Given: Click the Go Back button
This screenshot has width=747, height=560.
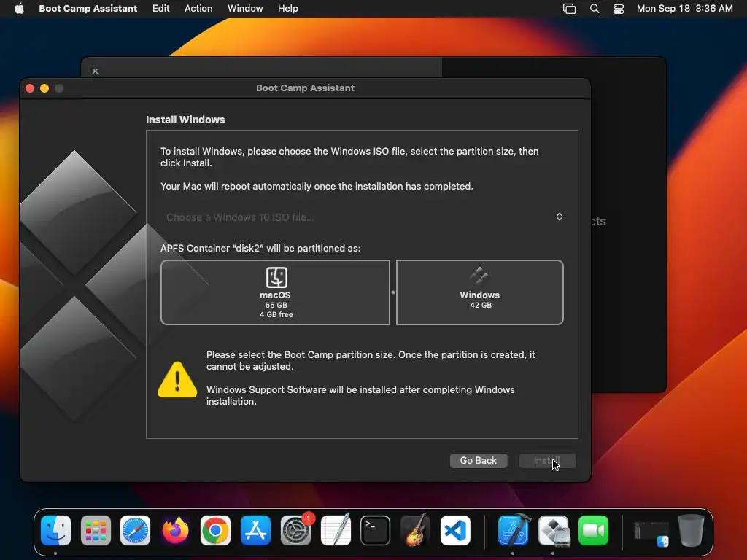Looking at the screenshot, I should (x=479, y=461).
